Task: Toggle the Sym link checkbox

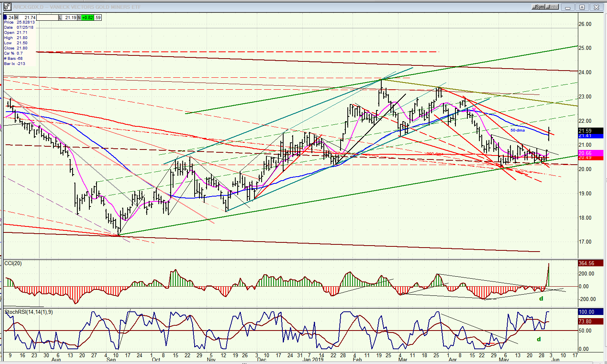Action: pos(538,7)
